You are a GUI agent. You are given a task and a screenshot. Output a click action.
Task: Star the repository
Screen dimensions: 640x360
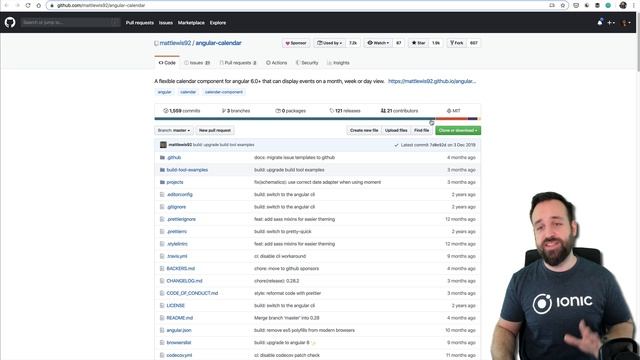(418, 43)
